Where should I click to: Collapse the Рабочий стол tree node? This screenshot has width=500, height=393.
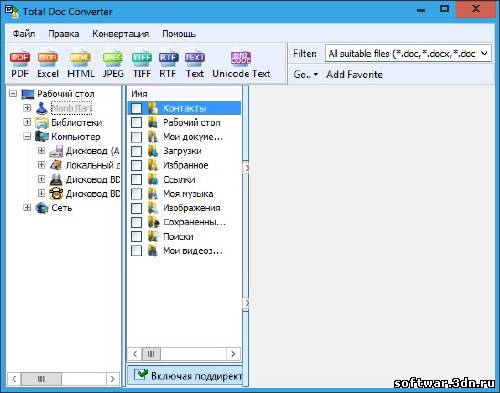point(13,93)
